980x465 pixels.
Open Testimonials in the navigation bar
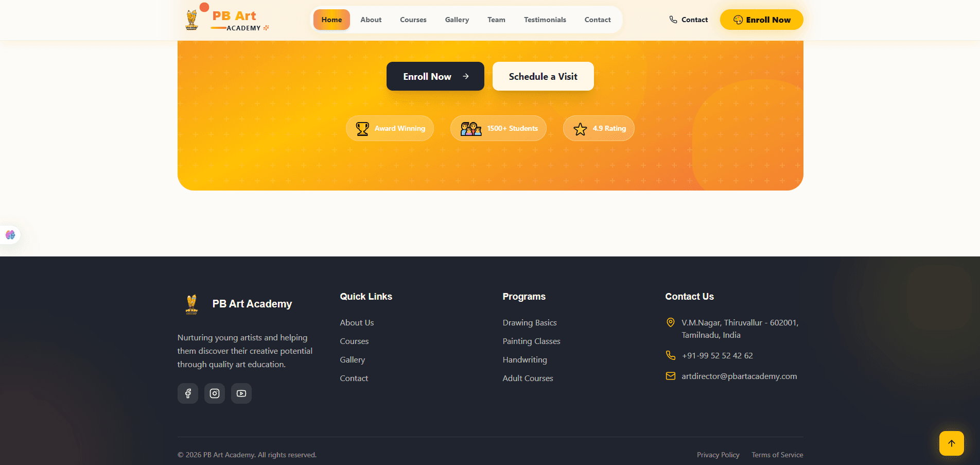[545, 20]
